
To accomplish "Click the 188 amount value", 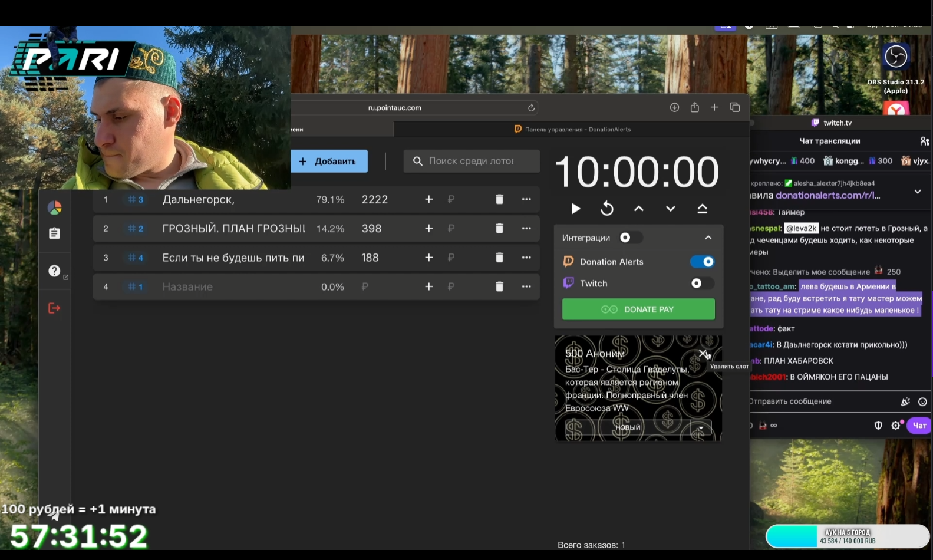I will click(370, 258).
